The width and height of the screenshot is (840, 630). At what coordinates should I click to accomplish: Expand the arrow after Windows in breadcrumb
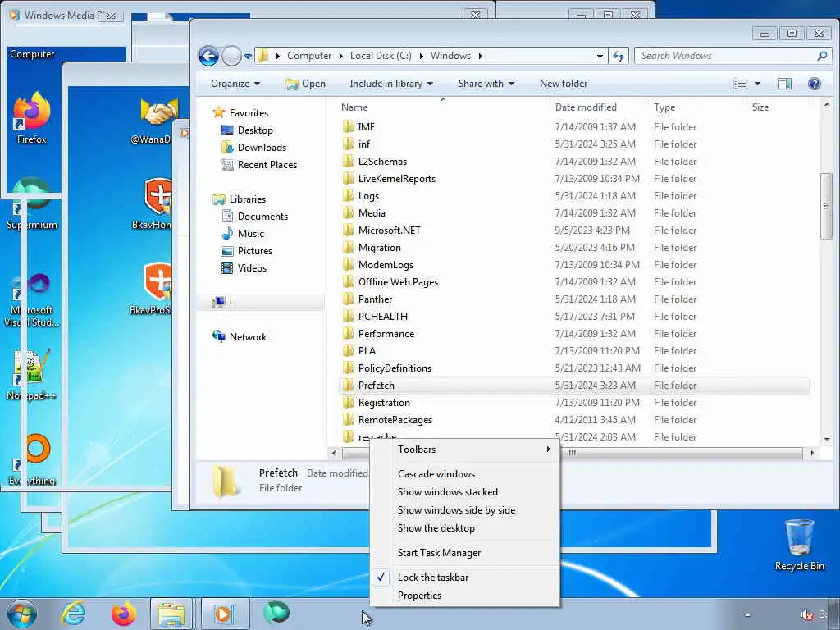[x=480, y=56]
